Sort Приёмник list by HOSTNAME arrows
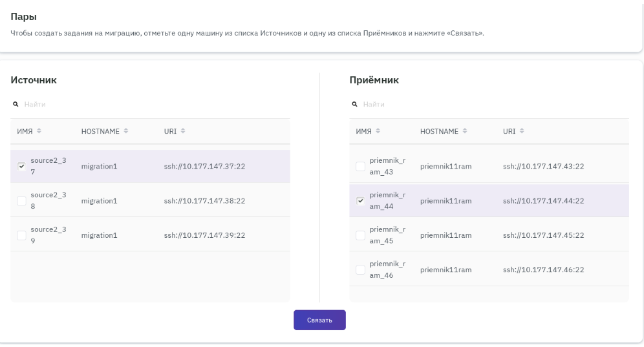The image size is (644, 347). pos(464,131)
